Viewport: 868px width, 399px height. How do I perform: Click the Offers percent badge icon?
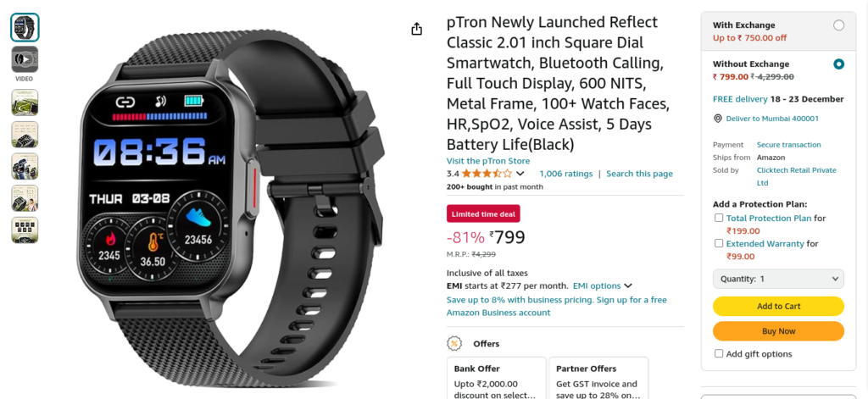click(454, 344)
